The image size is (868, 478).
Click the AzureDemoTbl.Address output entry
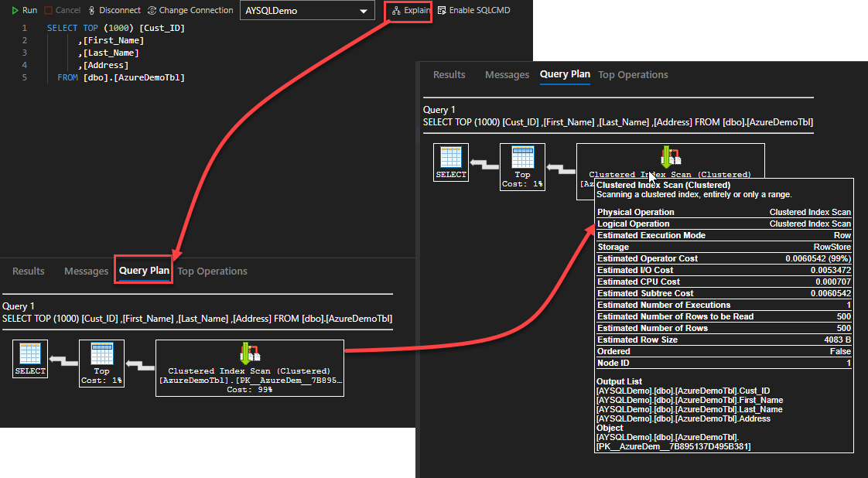[683, 418]
